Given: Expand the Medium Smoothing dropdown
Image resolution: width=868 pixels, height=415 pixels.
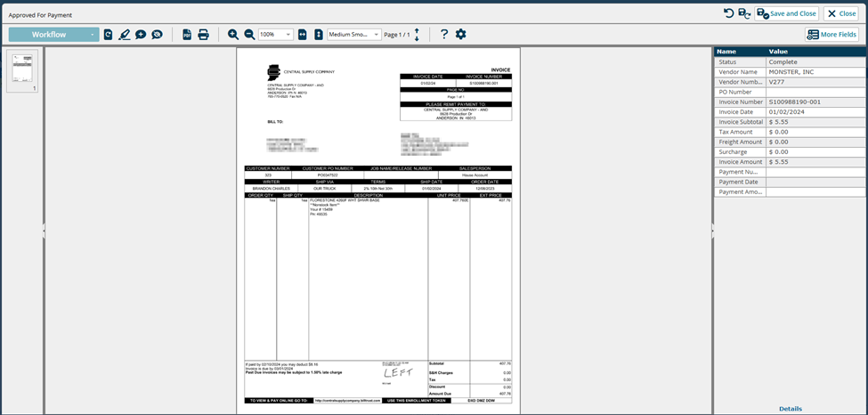Looking at the screenshot, I should coord(354,35).
